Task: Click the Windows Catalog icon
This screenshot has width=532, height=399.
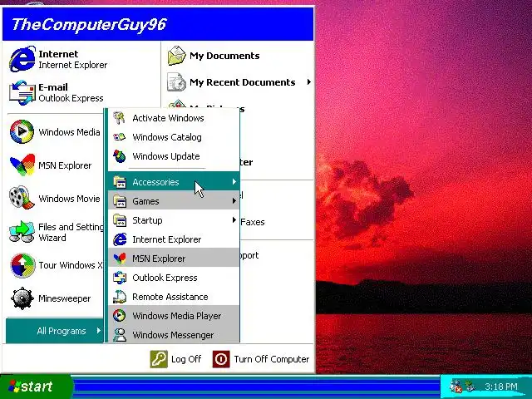Action: point(119,137)
